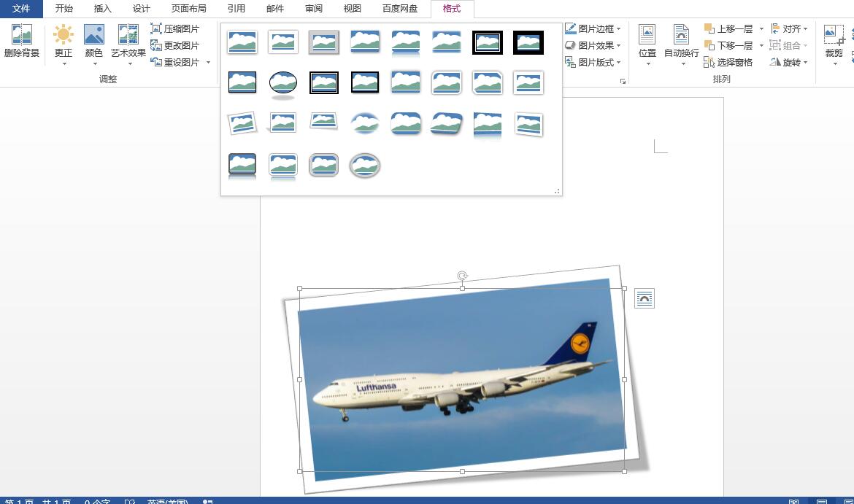The image size is (854, 504).
Task: Click the layout options button beside picture
Action: (x=645, y=299)
